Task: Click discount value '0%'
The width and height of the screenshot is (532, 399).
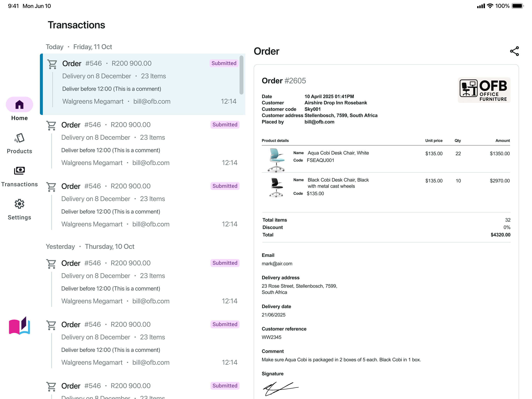Action: pyautogui.click(x=507, y=227)
